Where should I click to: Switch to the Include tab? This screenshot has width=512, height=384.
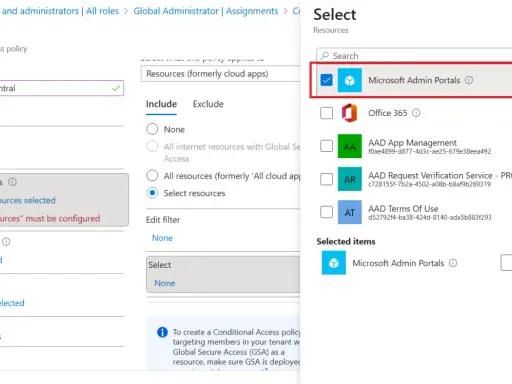161,104
